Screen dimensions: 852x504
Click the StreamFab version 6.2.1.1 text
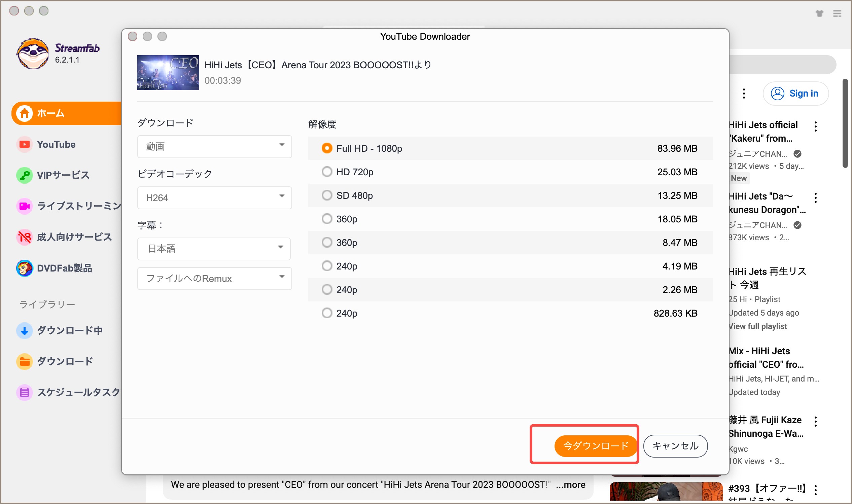point(67,60)
